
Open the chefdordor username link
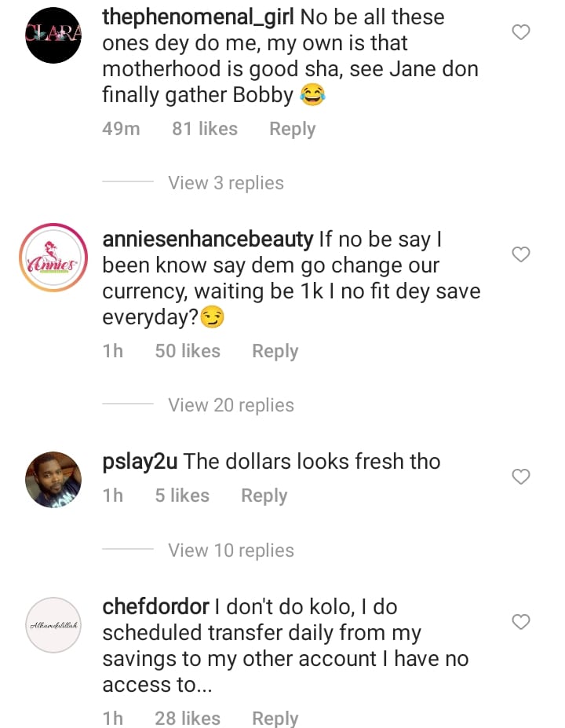[155, 607]
